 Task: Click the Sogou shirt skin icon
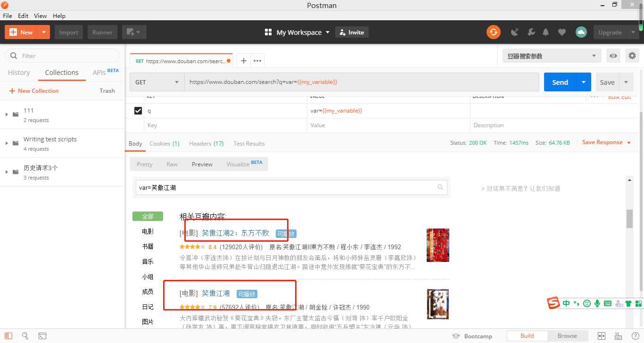tap(628, 303)
